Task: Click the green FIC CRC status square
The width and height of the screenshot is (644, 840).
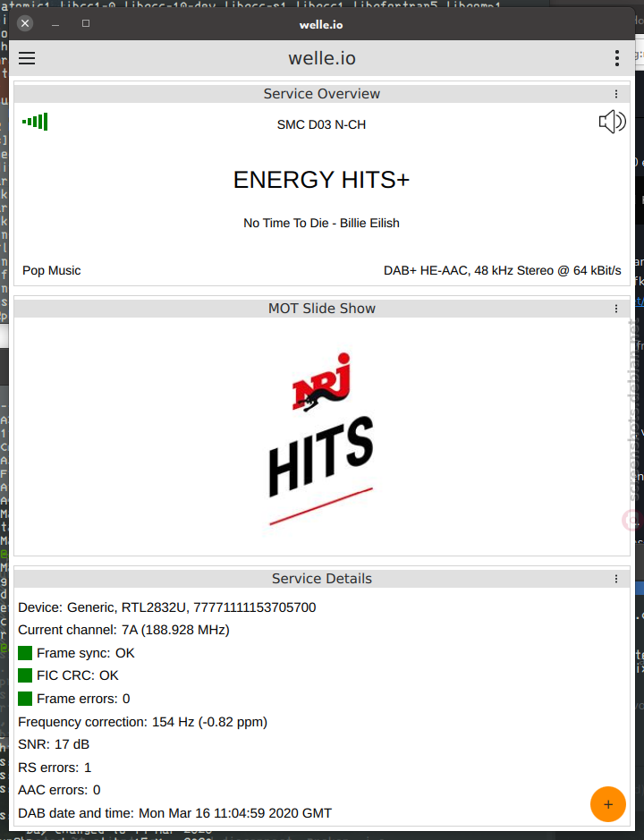Action: click(x=25, y=675)
